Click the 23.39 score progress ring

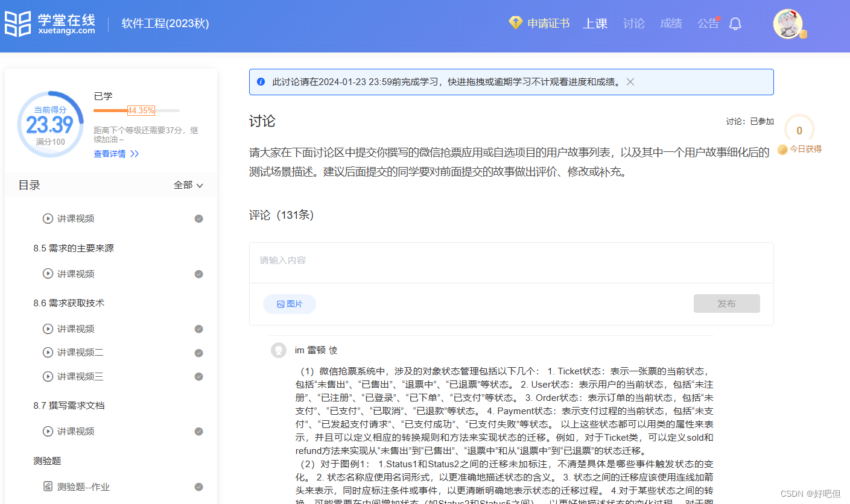pos(50,125)
